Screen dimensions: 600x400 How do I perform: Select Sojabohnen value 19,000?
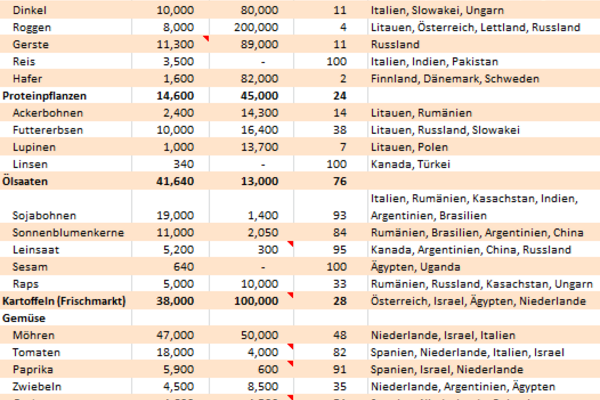175,216
